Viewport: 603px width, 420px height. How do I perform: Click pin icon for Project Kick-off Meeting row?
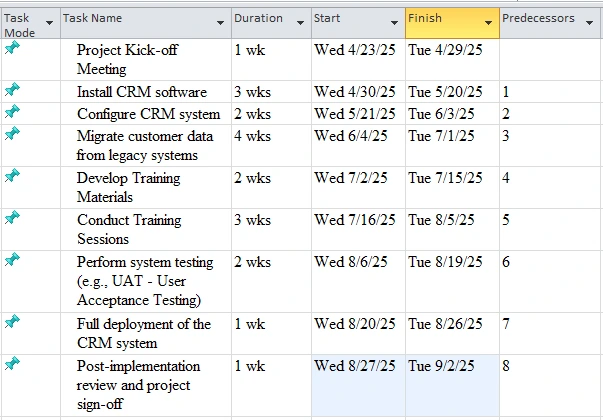(x=12, y=48)
